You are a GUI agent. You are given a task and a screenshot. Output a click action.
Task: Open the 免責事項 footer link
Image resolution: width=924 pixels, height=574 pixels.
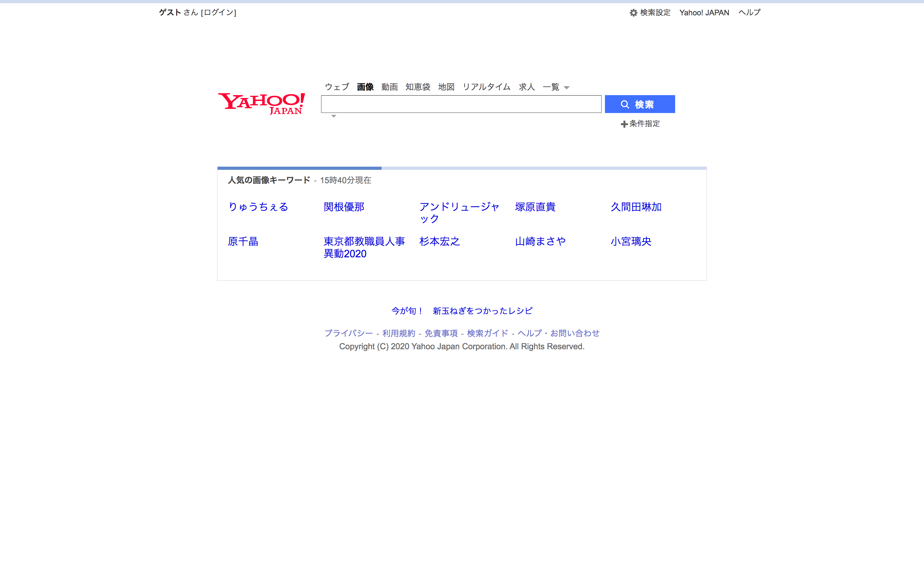(441, 333)
